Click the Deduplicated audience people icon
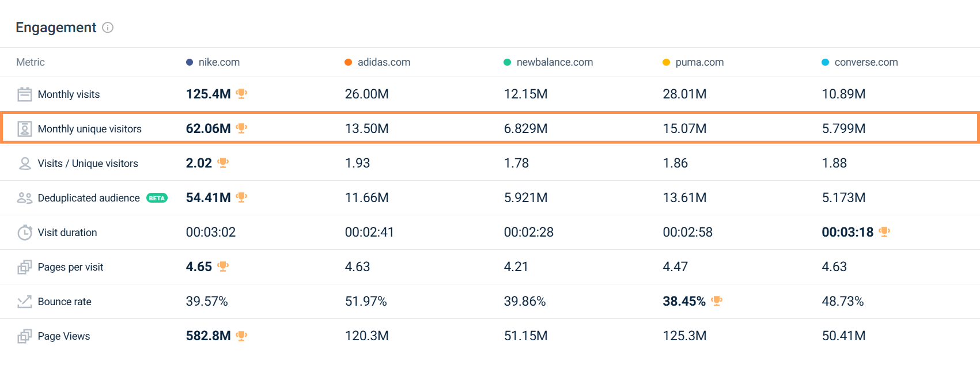The width and height of the screenshot is (980, 369). coord(25,198)
